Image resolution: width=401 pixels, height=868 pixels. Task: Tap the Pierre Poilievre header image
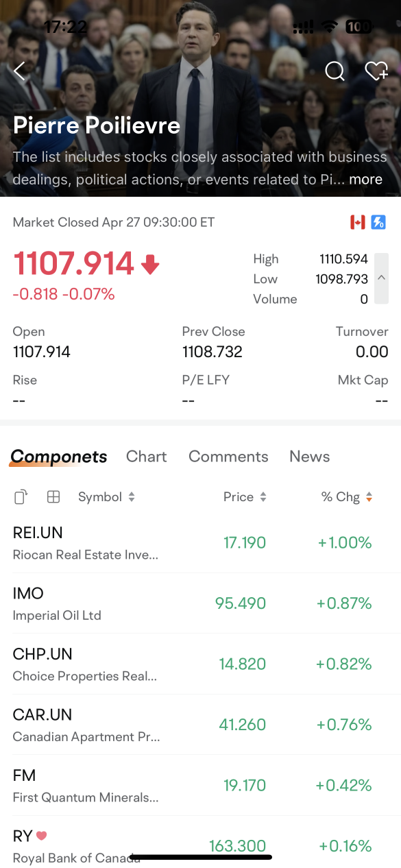coord(200,98)
